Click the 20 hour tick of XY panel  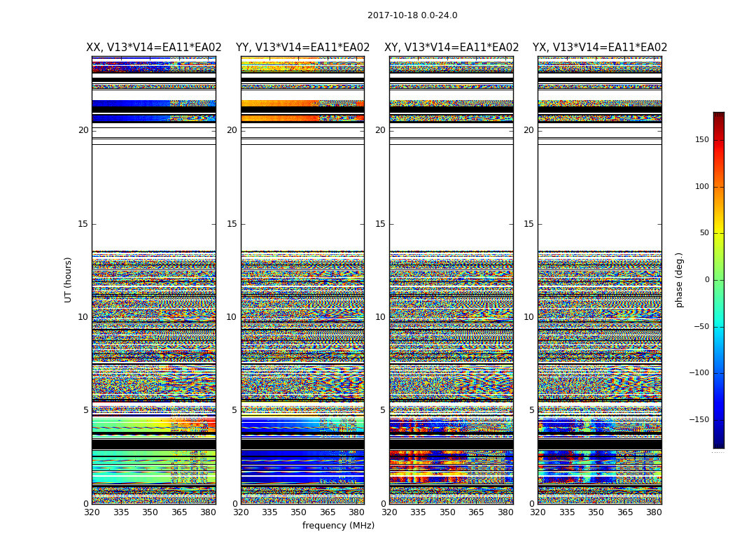click(x=380, y=130)
